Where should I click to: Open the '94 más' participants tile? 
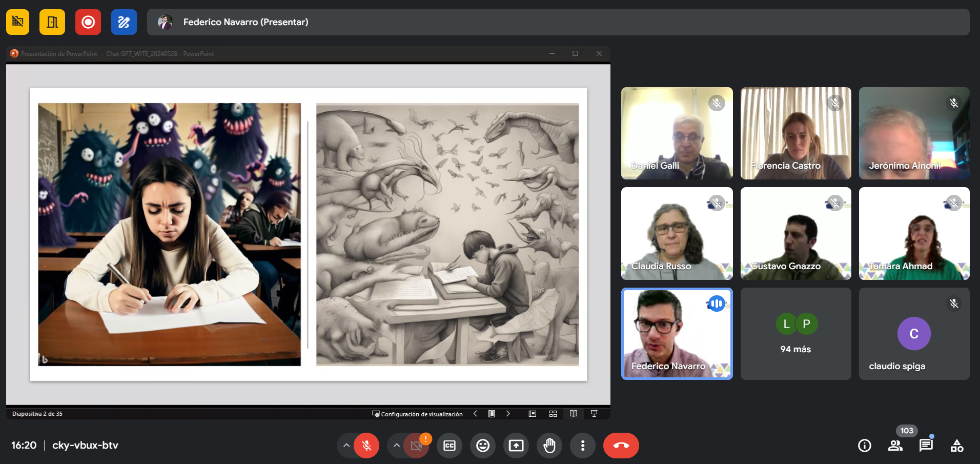(x=796, y=334)
